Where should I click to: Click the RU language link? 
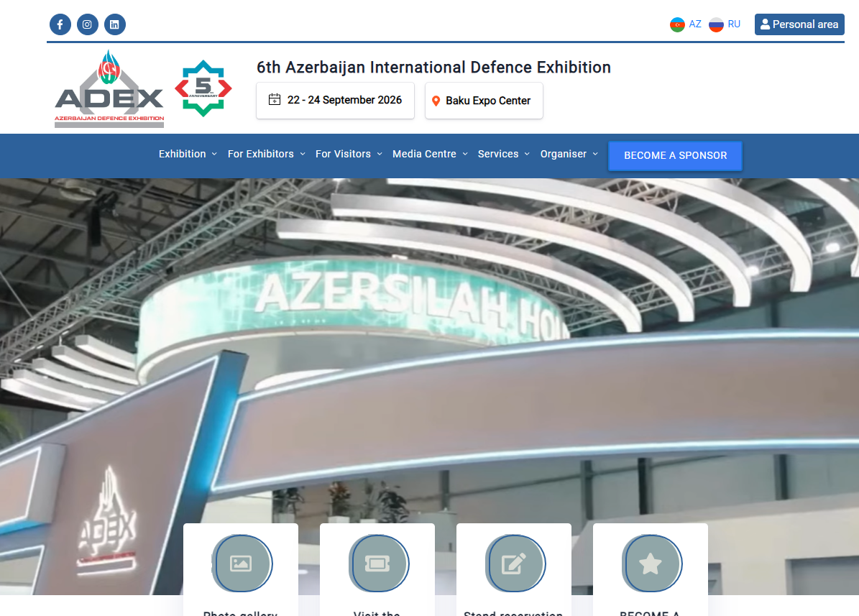(x=734, y=24)
